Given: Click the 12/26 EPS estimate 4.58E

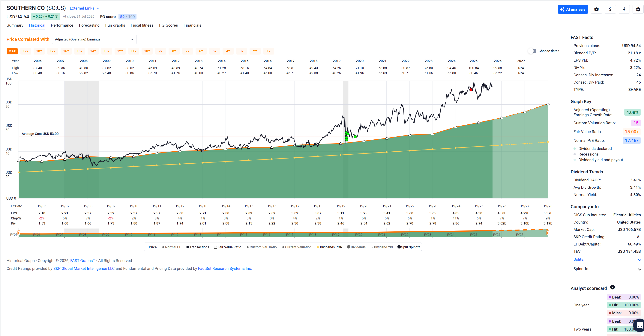Looking at the screenshot, I should 502,213.
